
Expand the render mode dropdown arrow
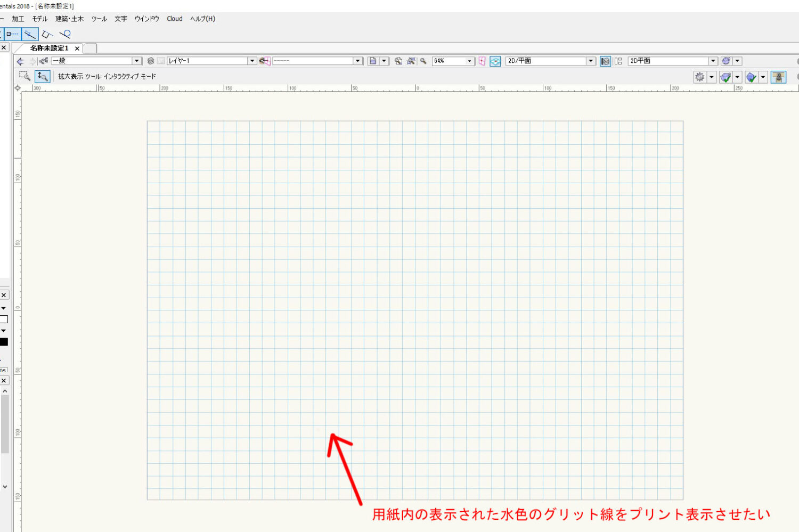(738, 61)
